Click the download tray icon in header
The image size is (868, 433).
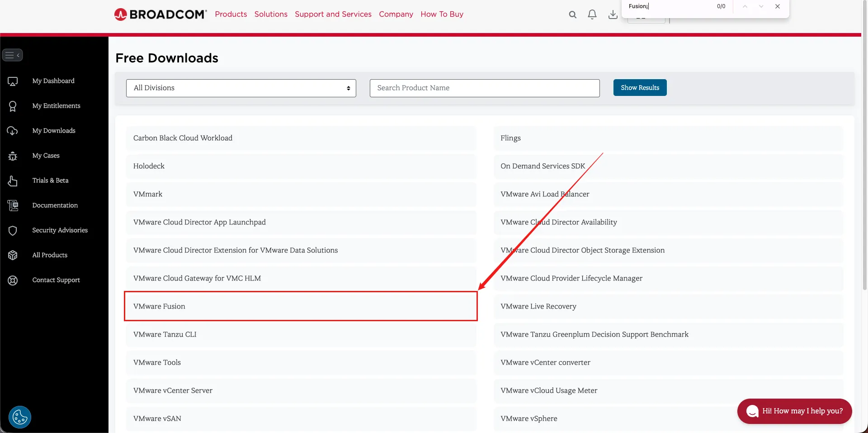[x=613, y=14]
